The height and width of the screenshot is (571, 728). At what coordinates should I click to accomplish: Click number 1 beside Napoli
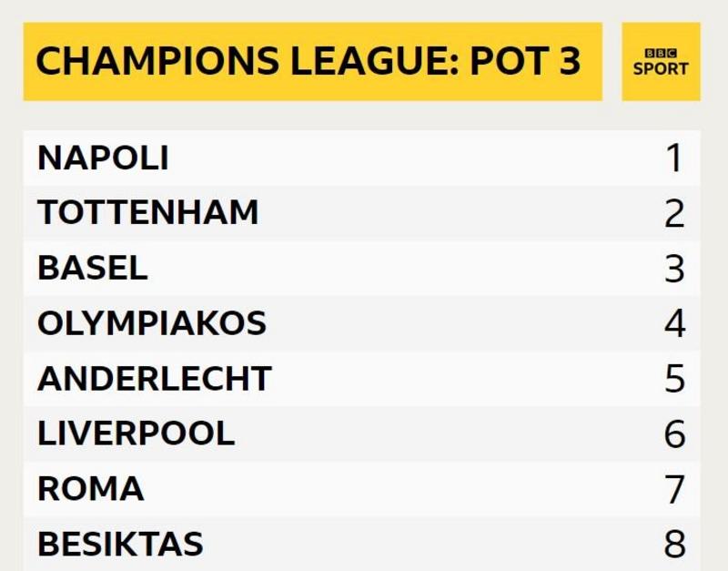[x=674, y=158]
